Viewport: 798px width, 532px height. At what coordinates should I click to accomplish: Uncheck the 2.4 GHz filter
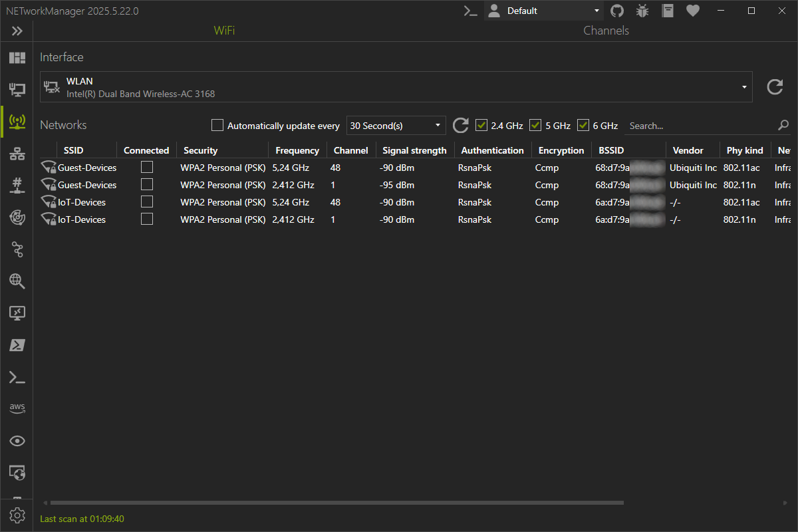point(482,125)
